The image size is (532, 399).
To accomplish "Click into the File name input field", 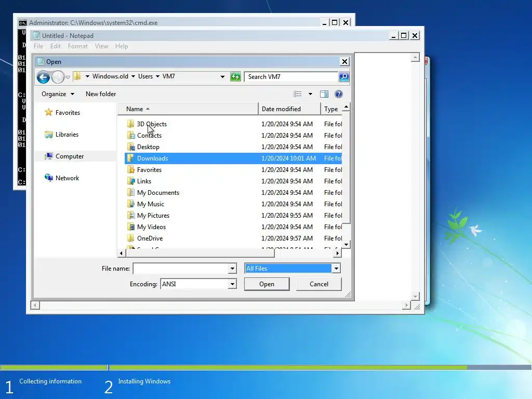I will point(181,269).
